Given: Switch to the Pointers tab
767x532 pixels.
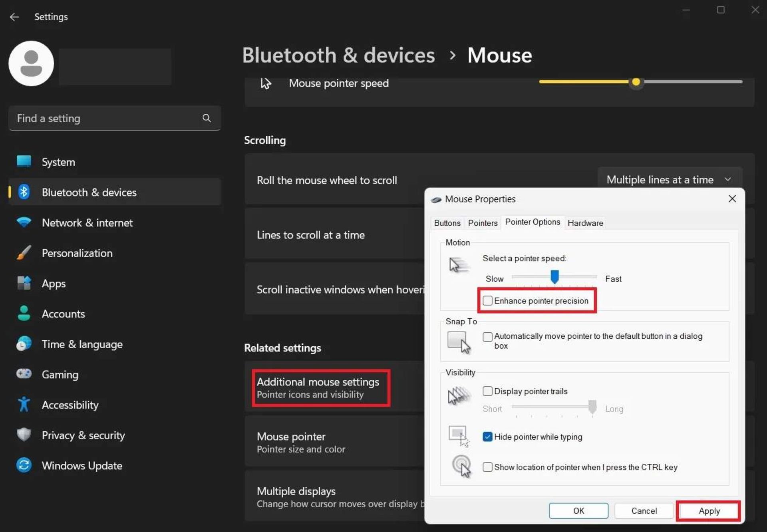Looking at the screenshot, I should pos(483,223).
